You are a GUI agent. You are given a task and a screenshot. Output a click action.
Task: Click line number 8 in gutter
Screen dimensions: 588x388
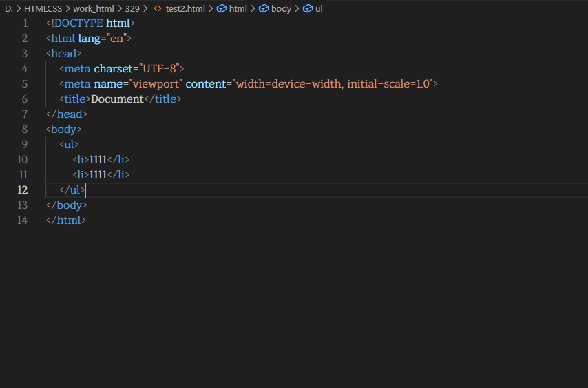tap(25, 130)
